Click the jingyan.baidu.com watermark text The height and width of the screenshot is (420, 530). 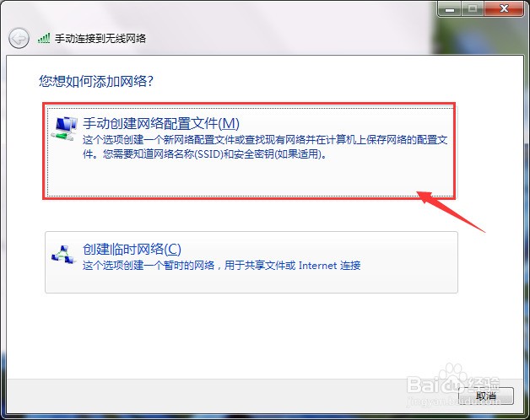453,401
